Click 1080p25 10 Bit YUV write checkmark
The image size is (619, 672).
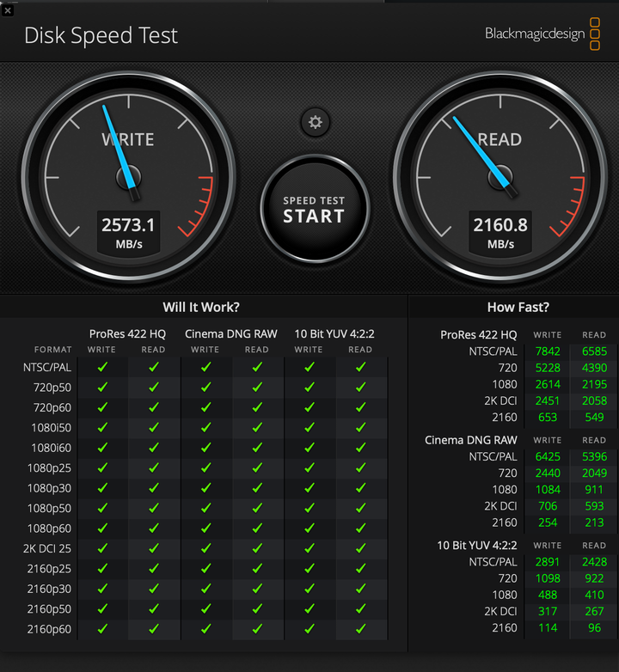coord(309,467)
